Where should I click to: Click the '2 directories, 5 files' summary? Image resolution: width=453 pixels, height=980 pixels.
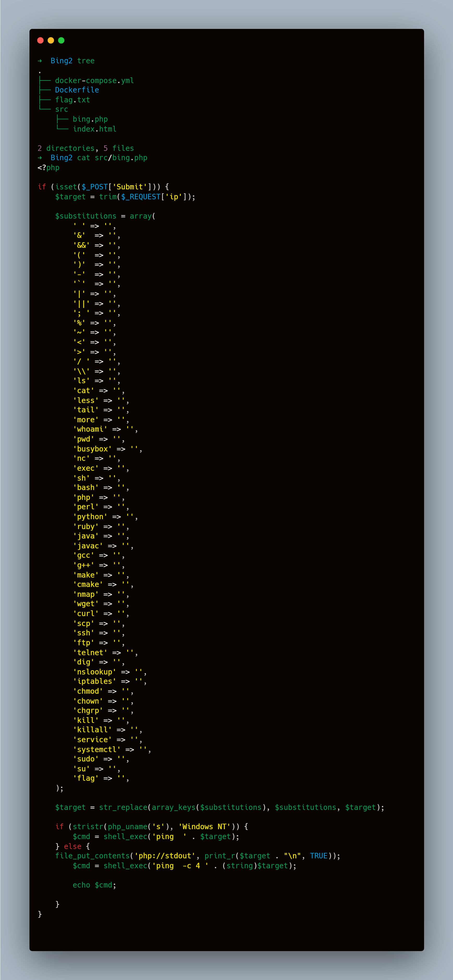coord(86,148)
